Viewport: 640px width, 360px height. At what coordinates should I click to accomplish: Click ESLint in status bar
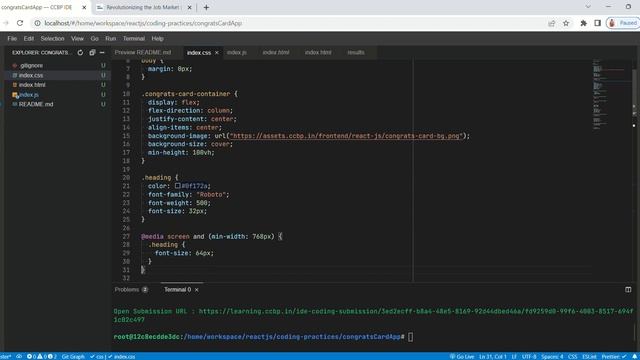(x=589, y=356)
